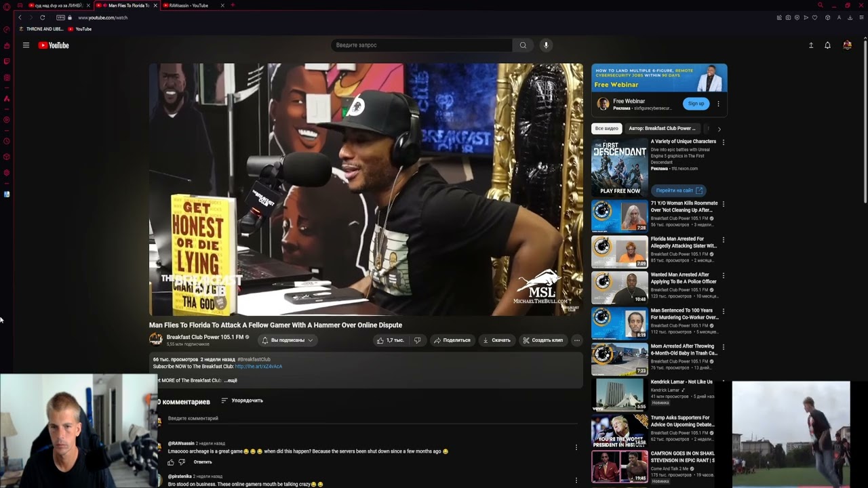Go to the YouTube home logo
The height and width of the screenshot is (488, 868).
tap(54, 45)
